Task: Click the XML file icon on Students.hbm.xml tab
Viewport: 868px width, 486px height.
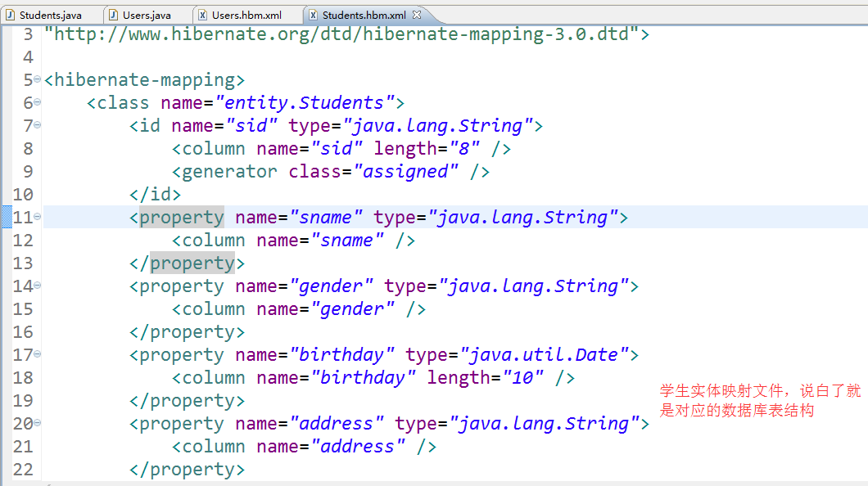Action: tap(314, 15)
